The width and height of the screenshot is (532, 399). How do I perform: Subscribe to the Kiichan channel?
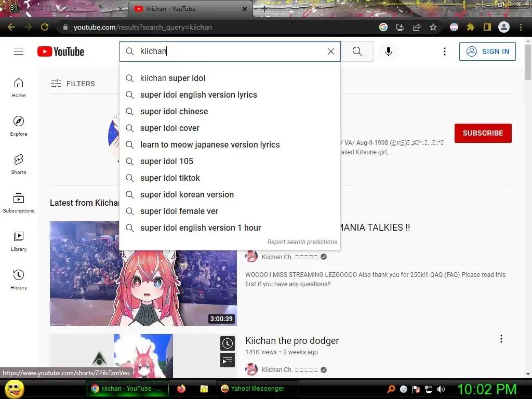[x=483, y=133]
